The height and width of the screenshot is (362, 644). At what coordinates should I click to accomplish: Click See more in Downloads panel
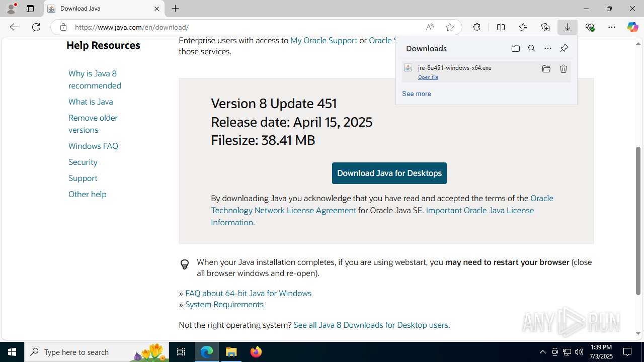(417, 94)
